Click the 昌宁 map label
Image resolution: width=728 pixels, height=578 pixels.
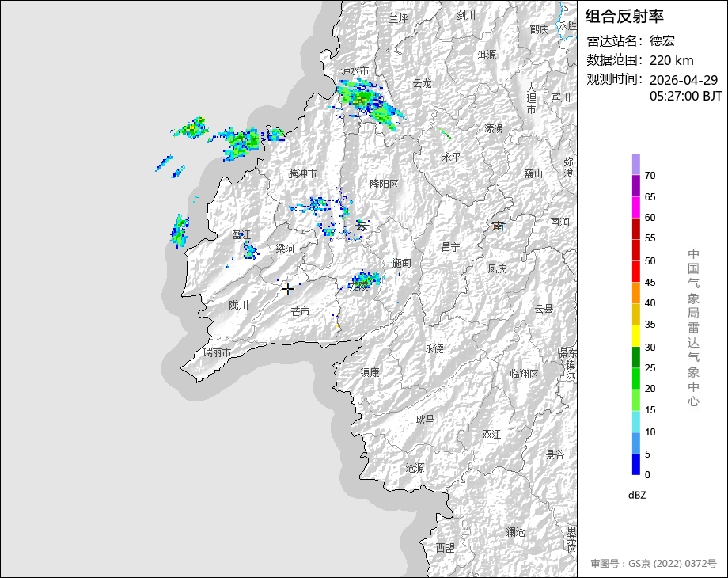(x=450, y=247)
